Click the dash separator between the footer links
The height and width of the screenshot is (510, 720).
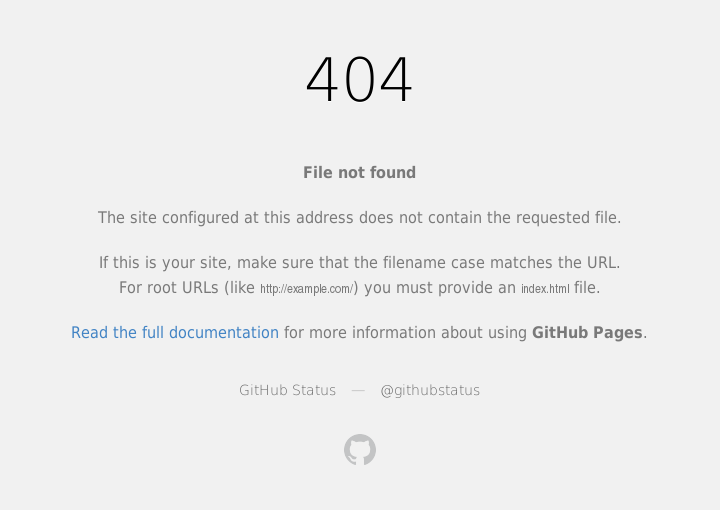[358, 391]
